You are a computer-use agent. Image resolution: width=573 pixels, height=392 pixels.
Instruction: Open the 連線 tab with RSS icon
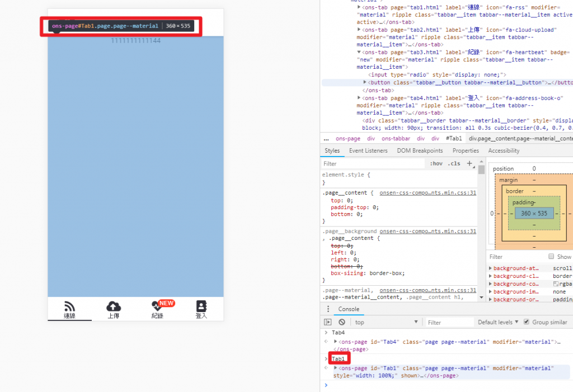coord(69,309)
